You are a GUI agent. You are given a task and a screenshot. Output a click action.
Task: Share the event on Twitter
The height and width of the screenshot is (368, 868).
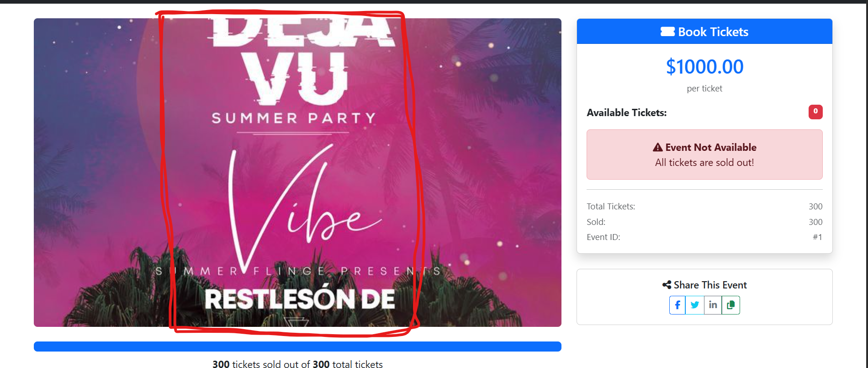click(x=695, y=305)
